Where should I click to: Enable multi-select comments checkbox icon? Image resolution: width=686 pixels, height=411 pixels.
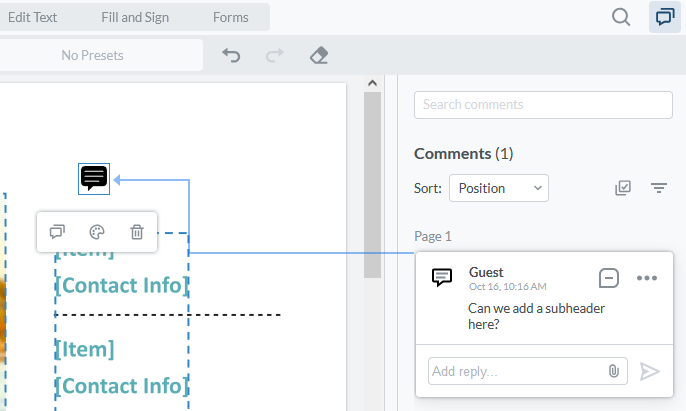(623, 188)
